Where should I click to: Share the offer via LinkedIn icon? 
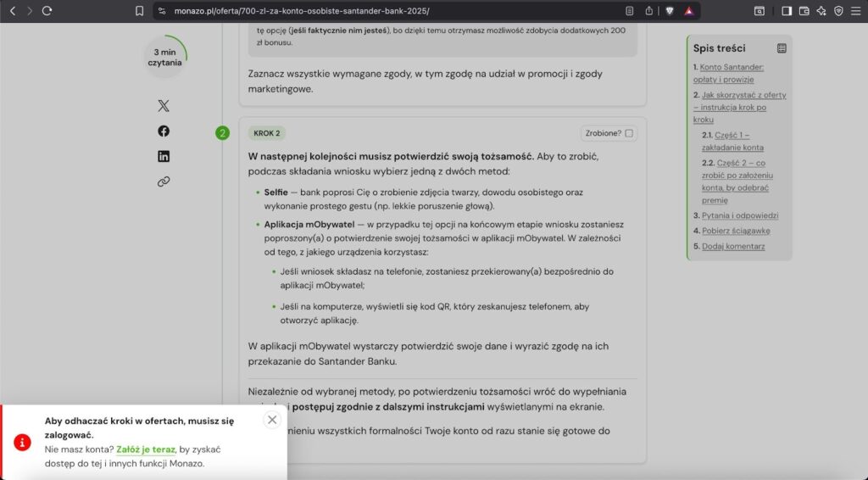[x=164, y=156]
